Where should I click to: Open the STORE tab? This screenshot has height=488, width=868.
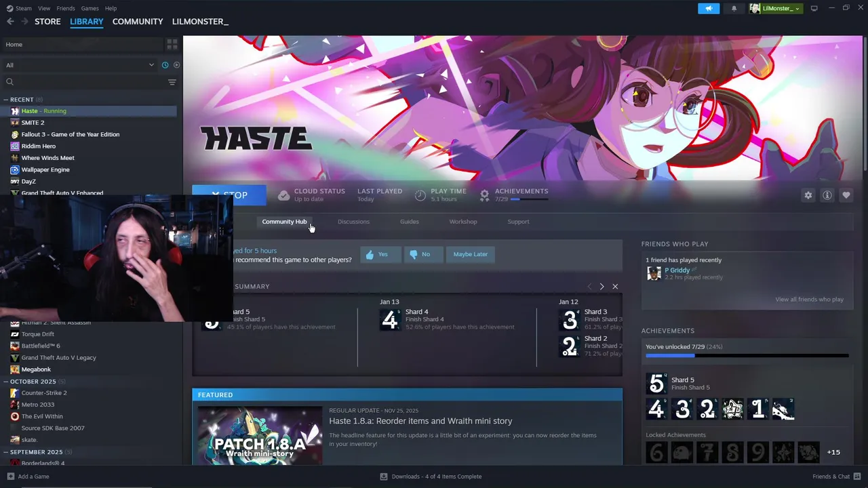(x=47, y=22)
